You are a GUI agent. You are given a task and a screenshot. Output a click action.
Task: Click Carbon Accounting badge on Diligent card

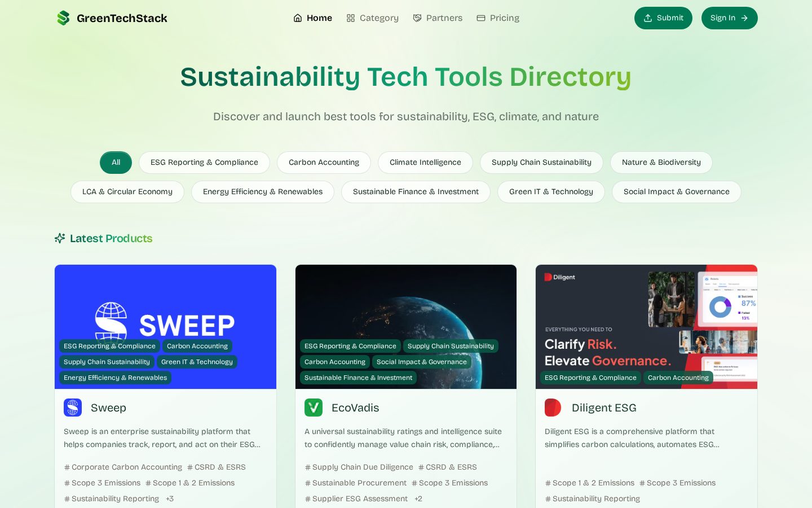coord(678,378)
